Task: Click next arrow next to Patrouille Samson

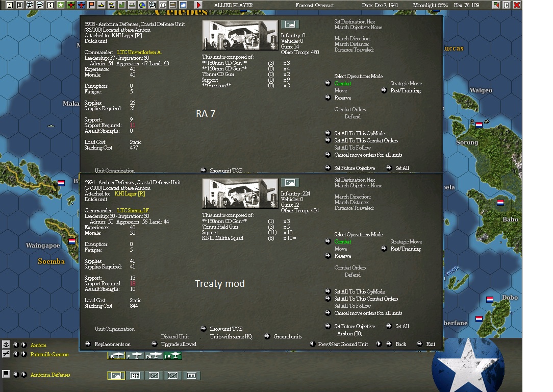Action: (23, 354)
